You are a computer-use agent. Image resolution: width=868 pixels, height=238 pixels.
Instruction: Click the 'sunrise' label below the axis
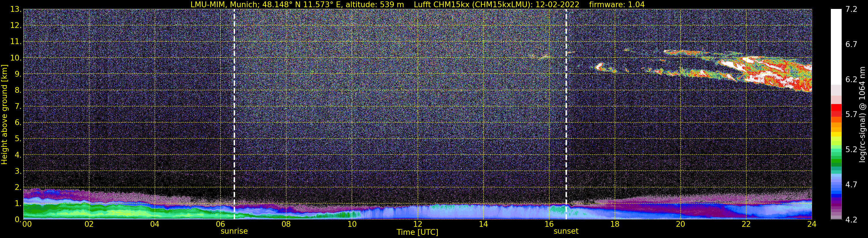[234, 231]
